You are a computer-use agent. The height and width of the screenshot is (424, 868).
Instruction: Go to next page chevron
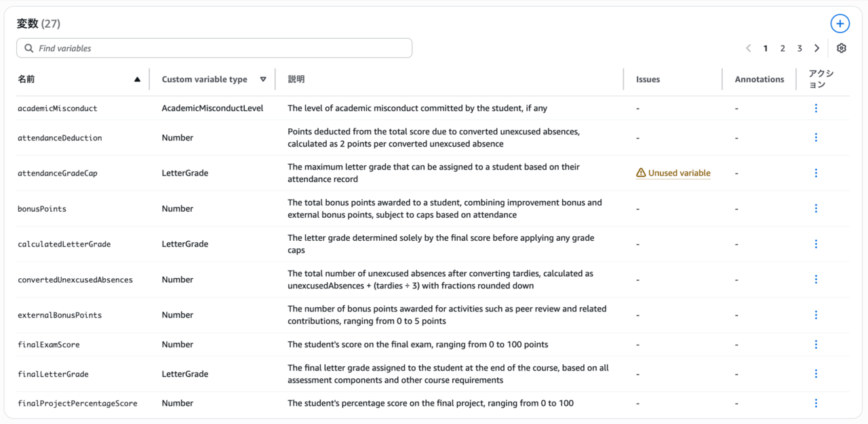816,48
